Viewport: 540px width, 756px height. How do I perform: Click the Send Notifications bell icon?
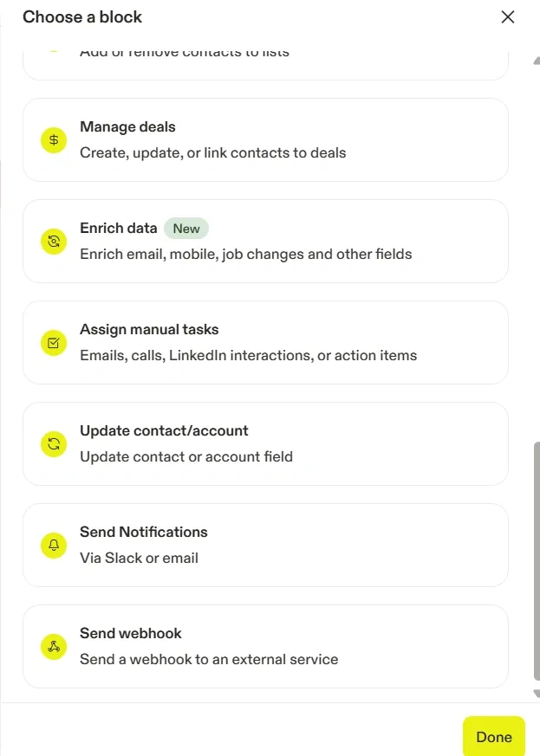click(x=54, y=546)
